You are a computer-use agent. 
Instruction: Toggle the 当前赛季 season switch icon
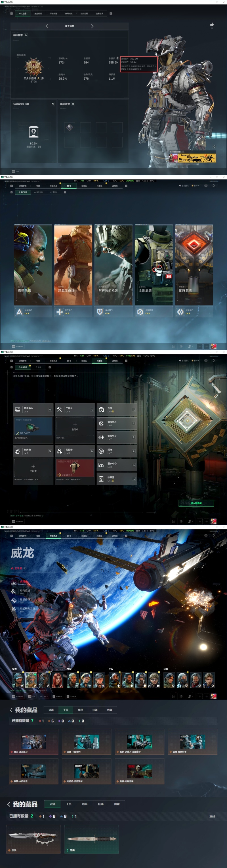tap(26, 35)
